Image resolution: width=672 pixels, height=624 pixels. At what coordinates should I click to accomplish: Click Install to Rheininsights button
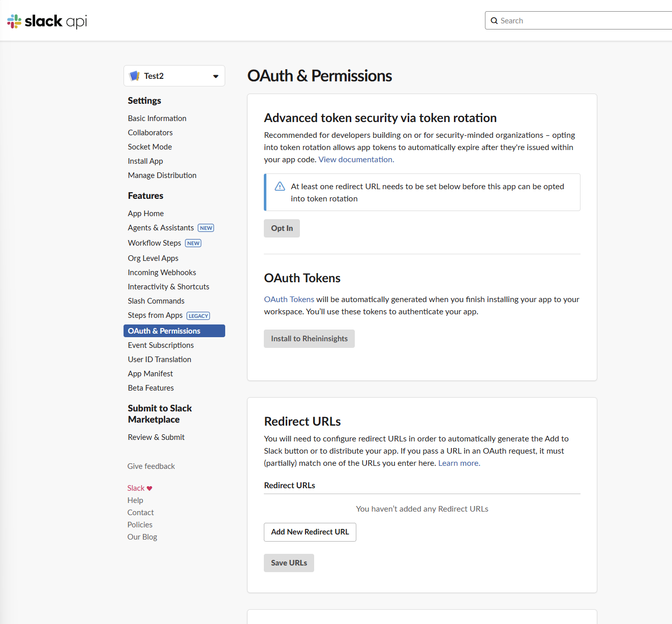pos(309,339)
